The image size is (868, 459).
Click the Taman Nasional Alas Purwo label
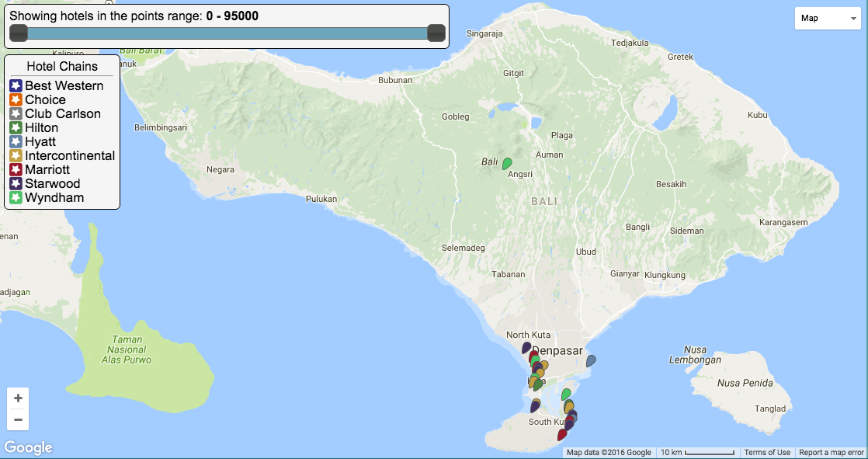click(x=127, y=350)
